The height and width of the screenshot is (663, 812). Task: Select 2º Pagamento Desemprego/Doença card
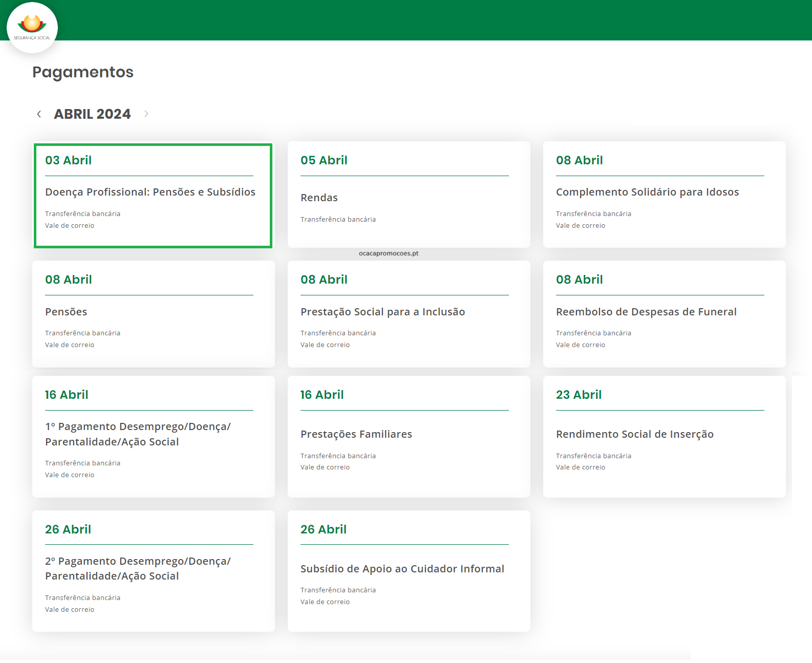tap(138, 569)
